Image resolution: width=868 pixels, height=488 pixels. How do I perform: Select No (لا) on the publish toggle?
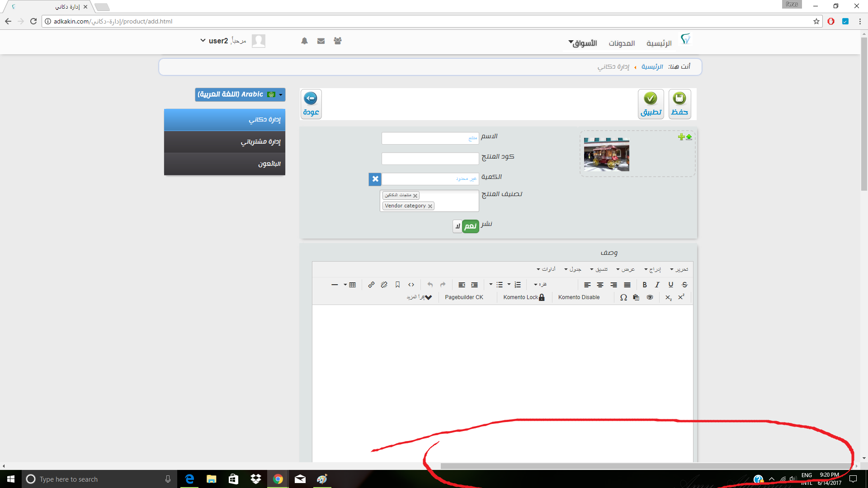(458, 226)
